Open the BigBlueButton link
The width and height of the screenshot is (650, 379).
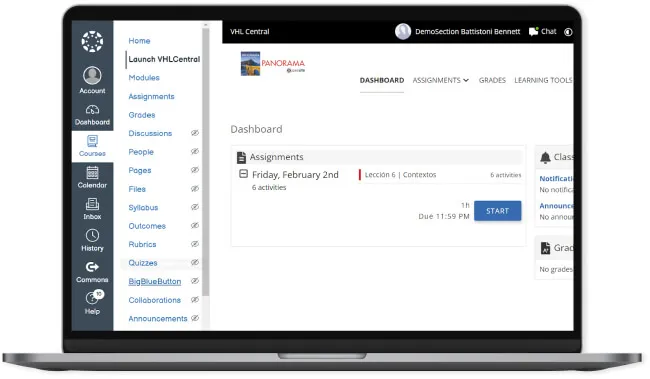[x=155, y=282]
